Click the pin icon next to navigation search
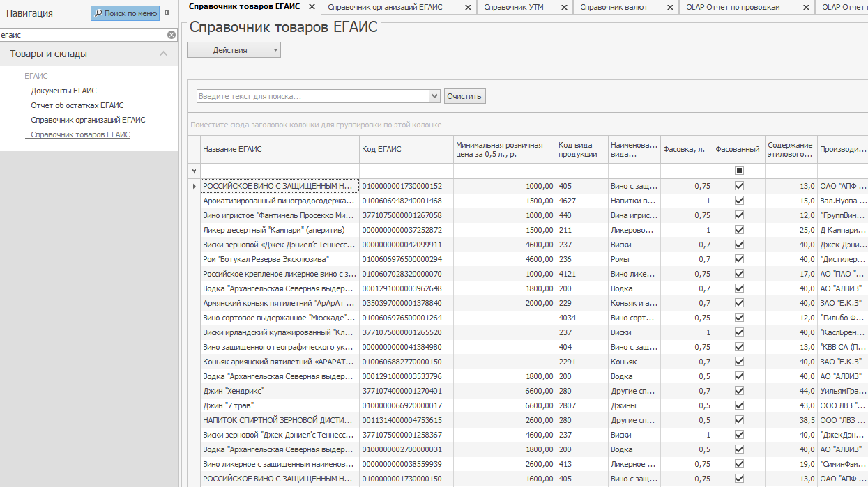This screenshot has width=868, height=487. (x=167, y=13)
